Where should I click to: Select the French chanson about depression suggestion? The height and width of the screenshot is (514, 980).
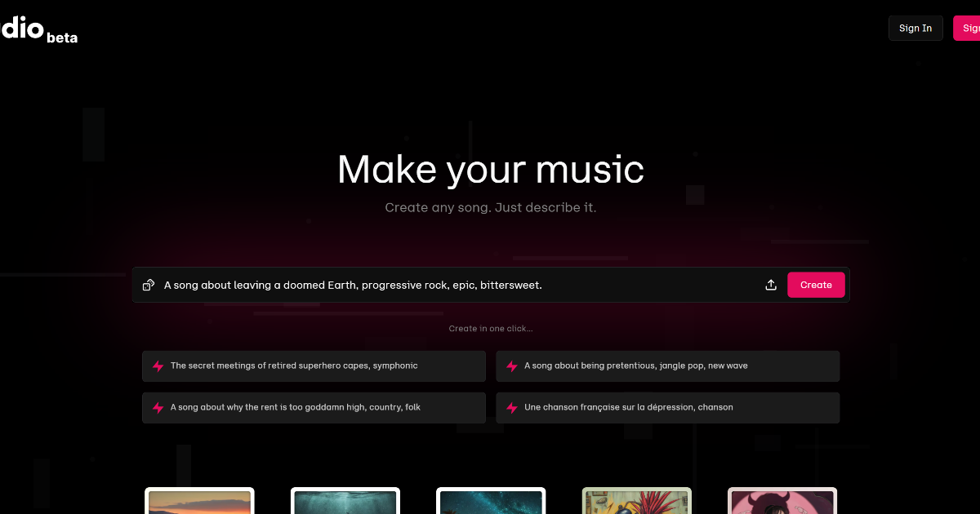[x=667, y=407]
